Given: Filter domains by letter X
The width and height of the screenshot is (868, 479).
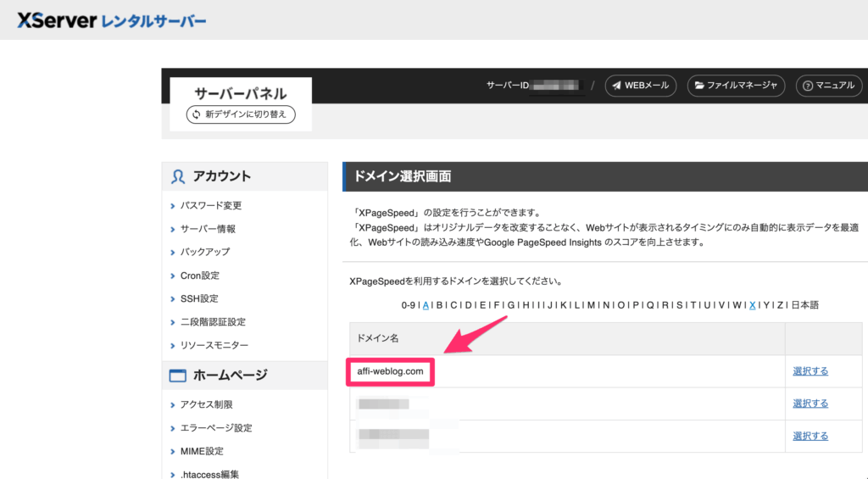Looking at the screenshot, I should click(x=752, y=305).
